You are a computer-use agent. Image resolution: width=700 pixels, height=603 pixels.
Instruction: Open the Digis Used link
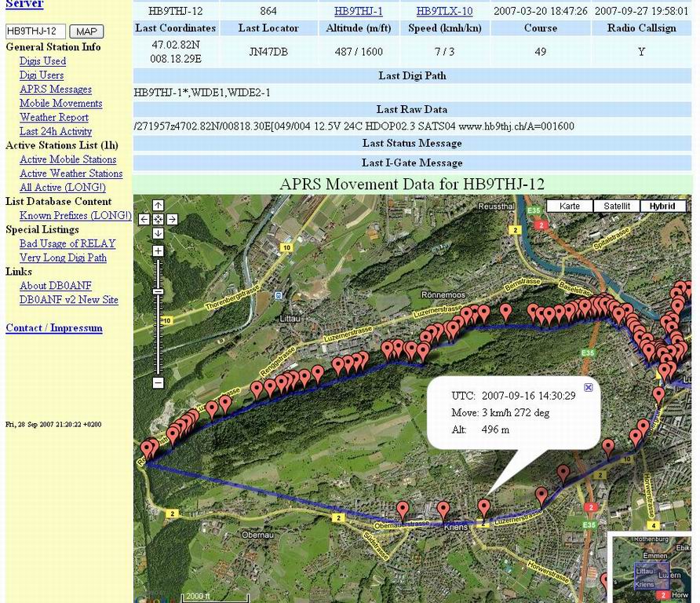[43, 61]
